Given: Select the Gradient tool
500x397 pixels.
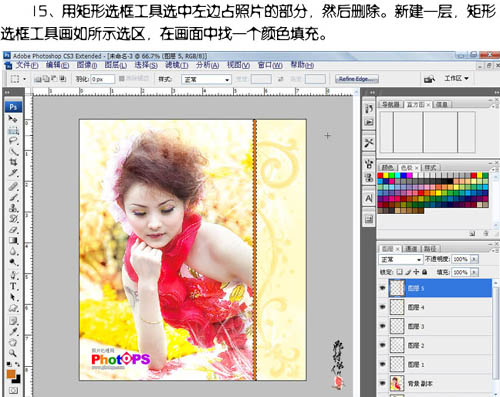Looking at the screenshot, I should pos(13,240).
